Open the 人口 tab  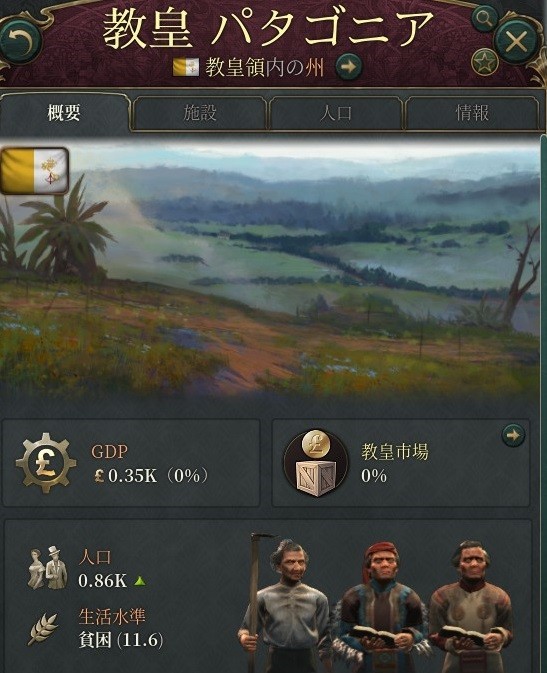(x=336, y=113)
